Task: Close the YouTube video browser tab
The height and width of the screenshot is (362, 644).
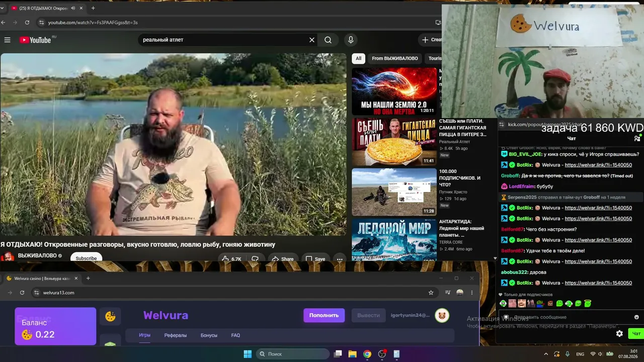Action: 80,8
